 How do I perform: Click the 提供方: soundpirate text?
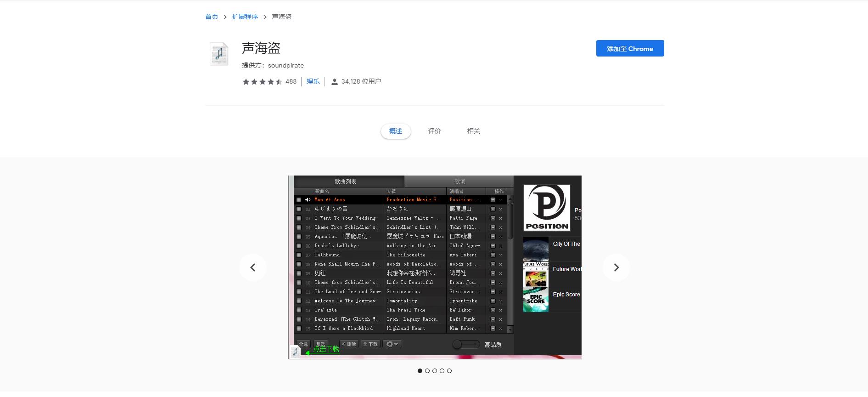pyautogui.click(x=273, y=65)
